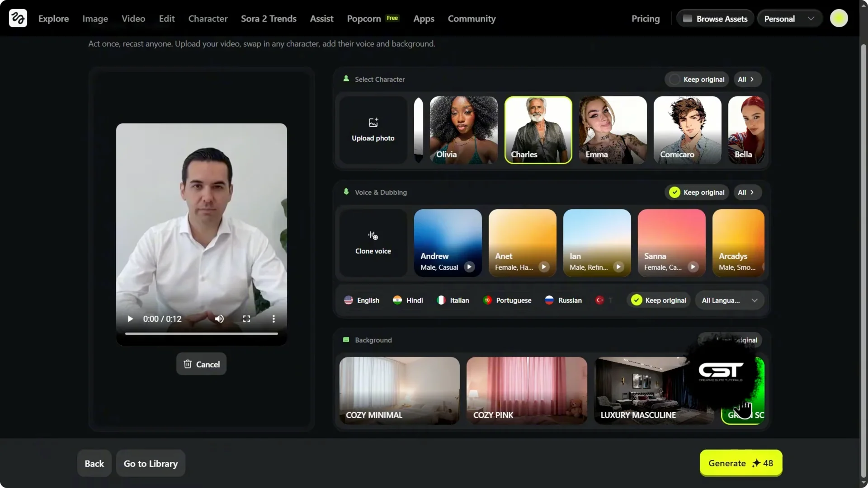Play the Sanna voice preview

[x=693, y=267]
